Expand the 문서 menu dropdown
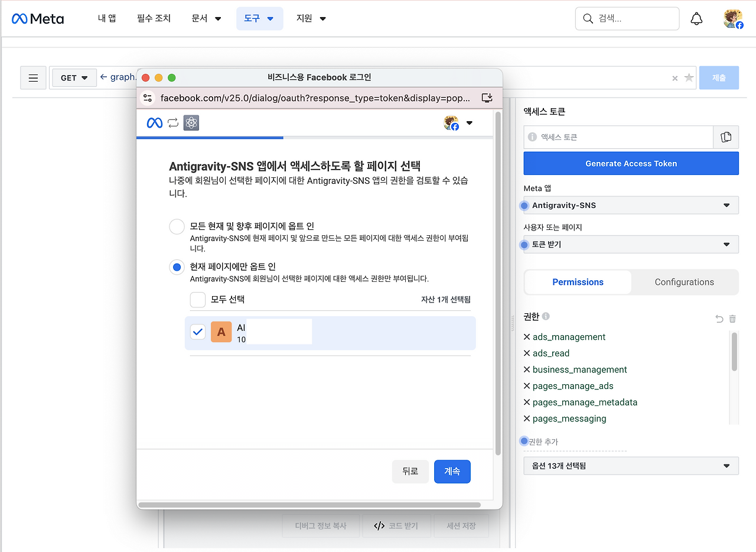Image resolution: width=756 pixels, height=552 pixels. pos(207,19)
